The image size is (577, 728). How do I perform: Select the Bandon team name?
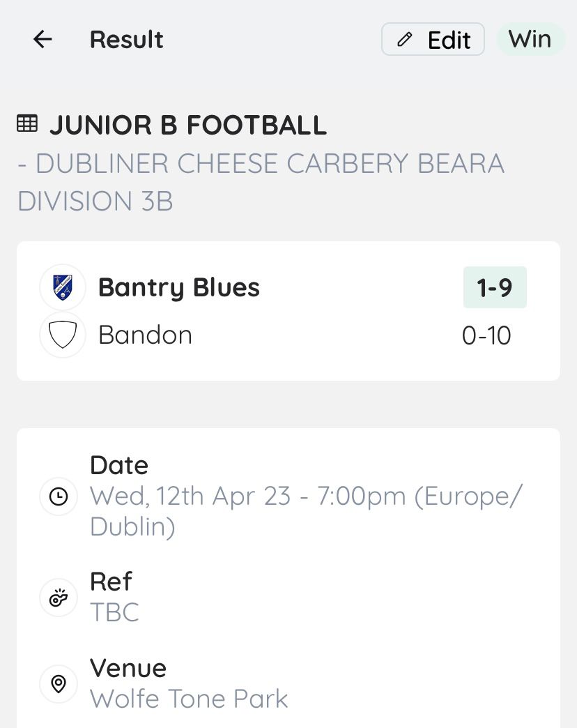tap(145, 335)
